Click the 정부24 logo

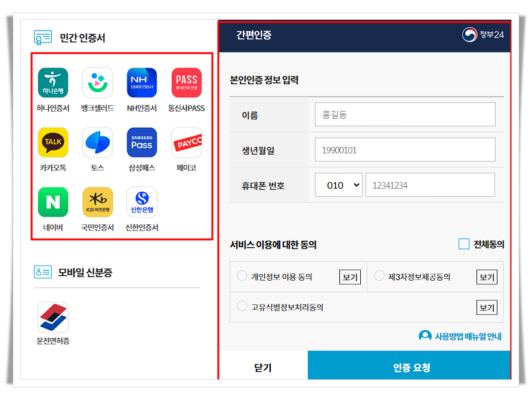coord(483,35)
